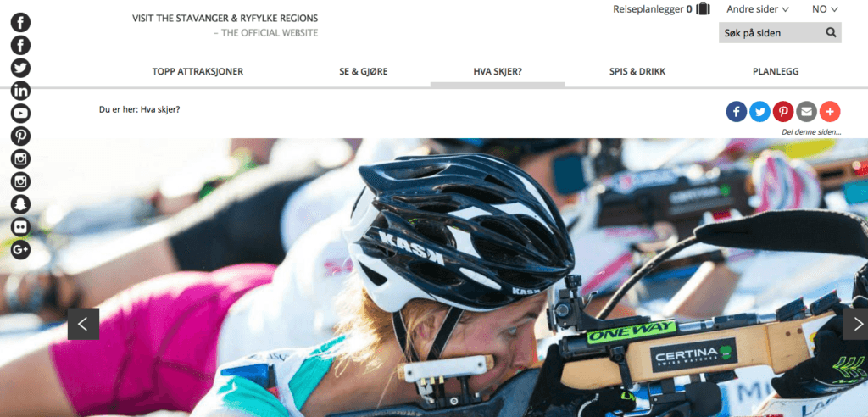Open more sharing options plus icon
This screenshot has height=417, width=868.
point(830,112)
